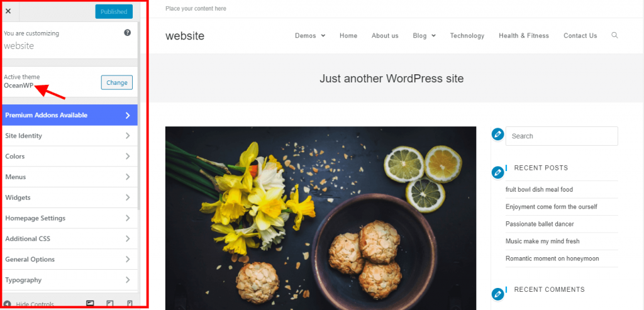Switch to desktop preview device icon
This screenshot has width=644, height=310.
click(90, 304)
